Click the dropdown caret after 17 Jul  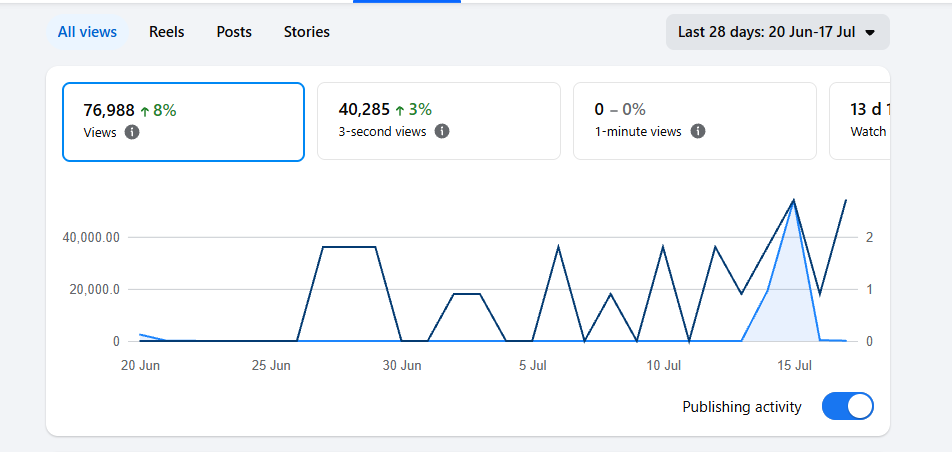click(870, 33)
